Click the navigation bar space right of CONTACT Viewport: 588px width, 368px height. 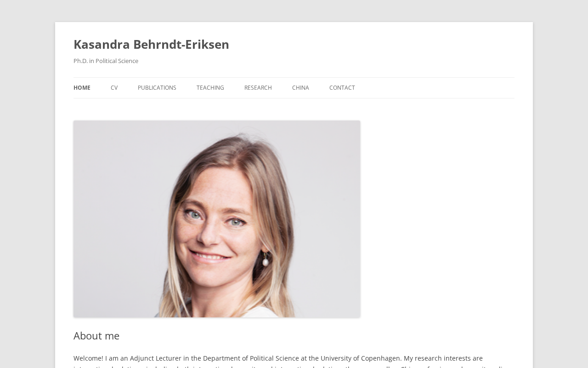pos(435,88)
